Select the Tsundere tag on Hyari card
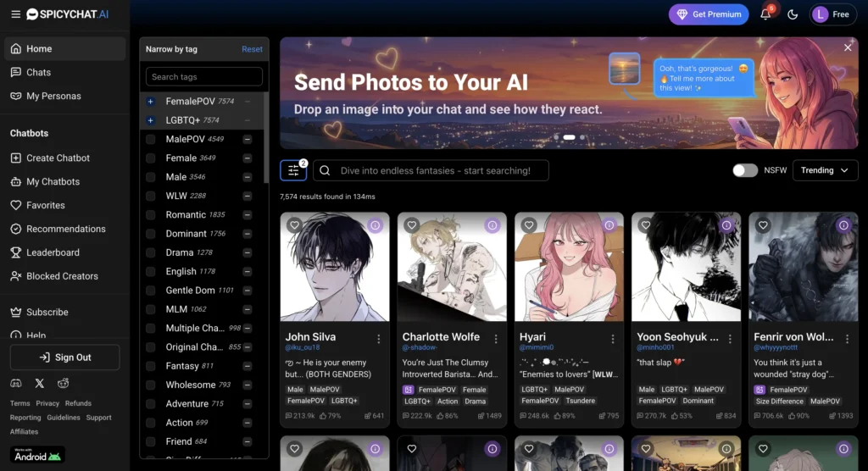This screenshot has width=868, height=471. pos(581,401)
